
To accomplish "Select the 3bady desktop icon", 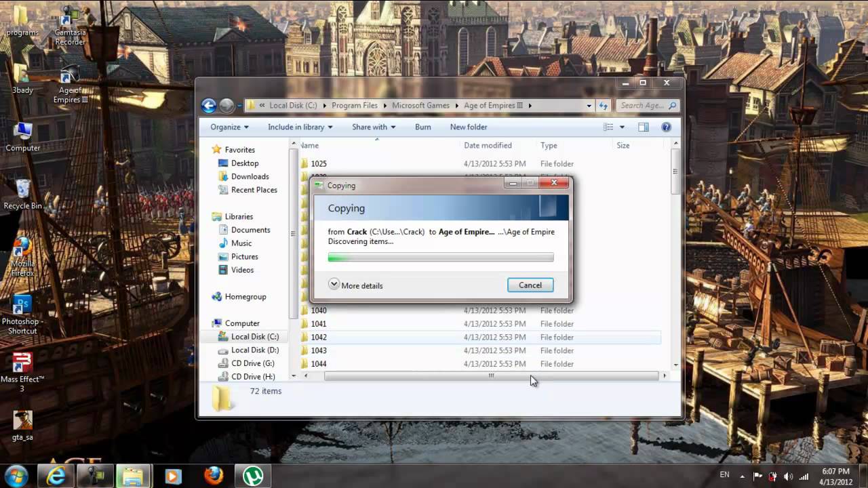I will coord(22,79).
